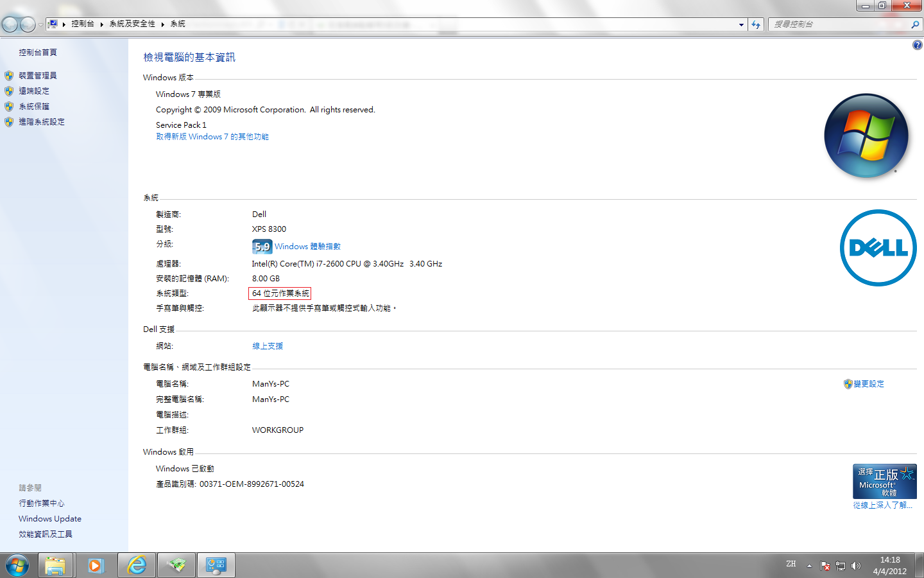Click the shield icon beside 遠端設定
This screenshot has height=578, width=924.
point(9,91)
